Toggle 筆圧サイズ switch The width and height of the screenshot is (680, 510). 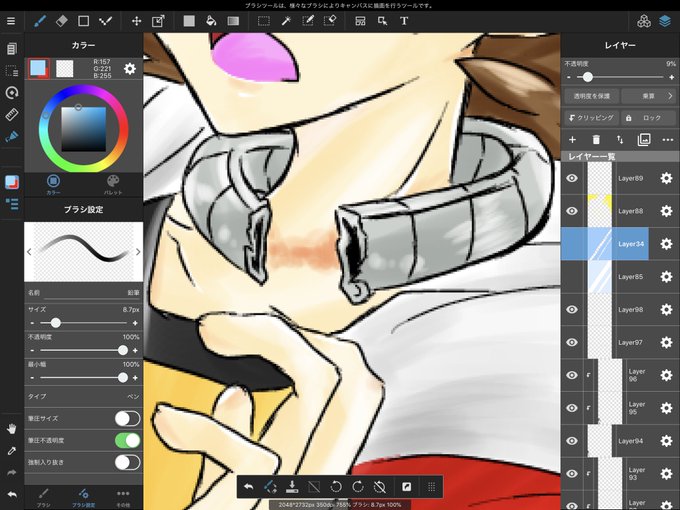[x=128, y=418]
